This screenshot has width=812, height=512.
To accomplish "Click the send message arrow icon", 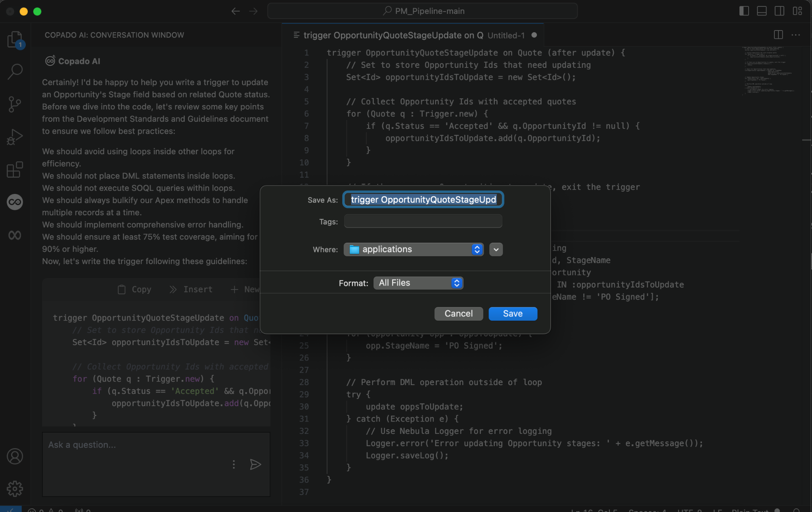I will 255,464.
